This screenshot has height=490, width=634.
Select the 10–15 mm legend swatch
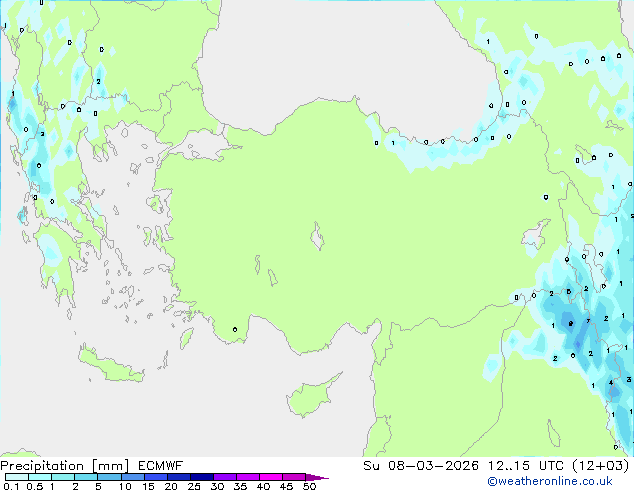132,477
